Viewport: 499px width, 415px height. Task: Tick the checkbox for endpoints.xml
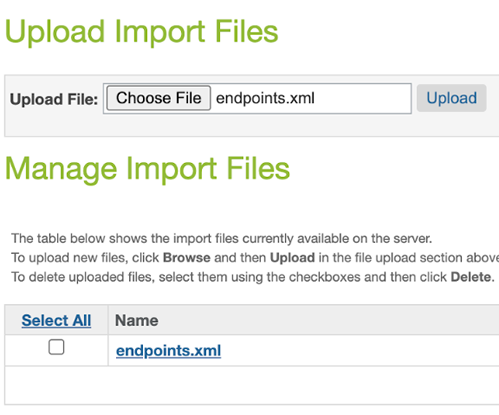pos(56,347)
